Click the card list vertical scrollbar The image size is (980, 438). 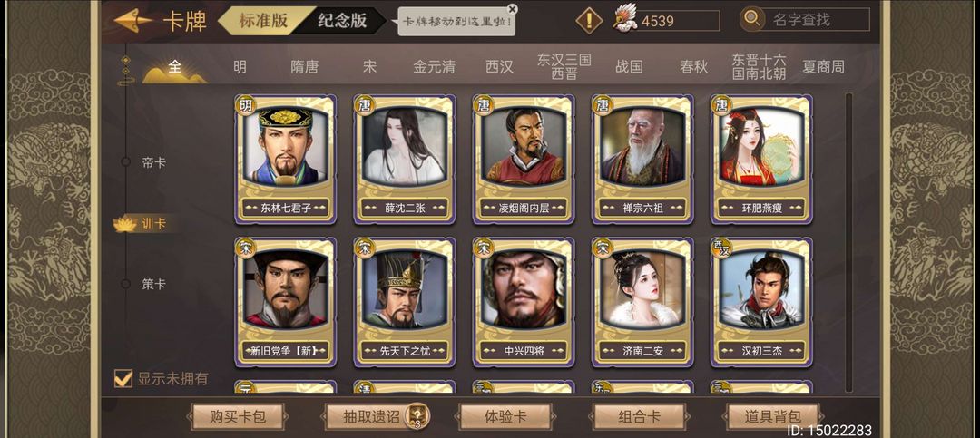pos(848,242)
